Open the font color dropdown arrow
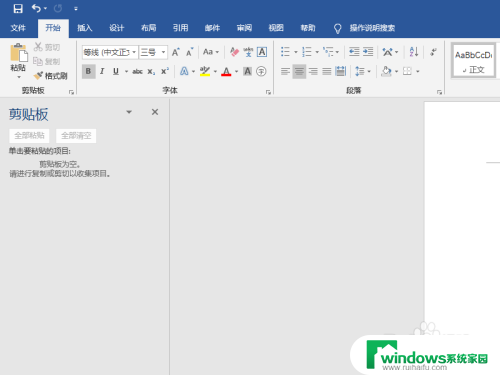 (237, 71)
